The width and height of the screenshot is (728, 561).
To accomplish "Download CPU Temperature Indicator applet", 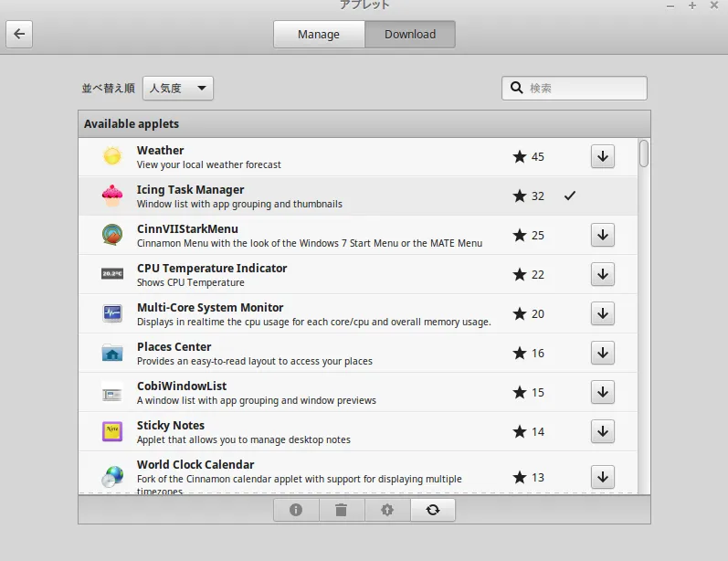I will (603, 274).
